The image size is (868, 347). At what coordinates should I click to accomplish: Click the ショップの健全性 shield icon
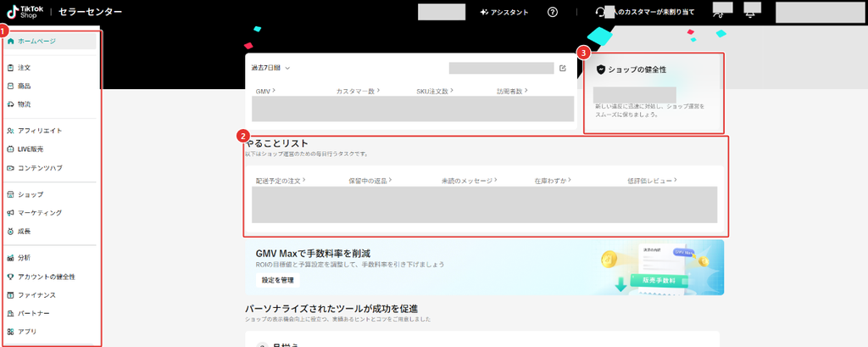(601, 70)
